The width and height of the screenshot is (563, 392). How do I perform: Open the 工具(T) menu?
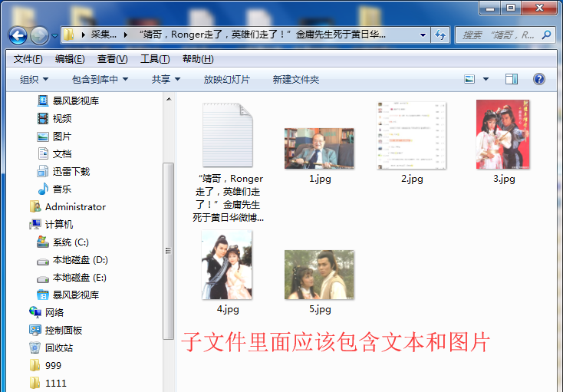[155, 59]
